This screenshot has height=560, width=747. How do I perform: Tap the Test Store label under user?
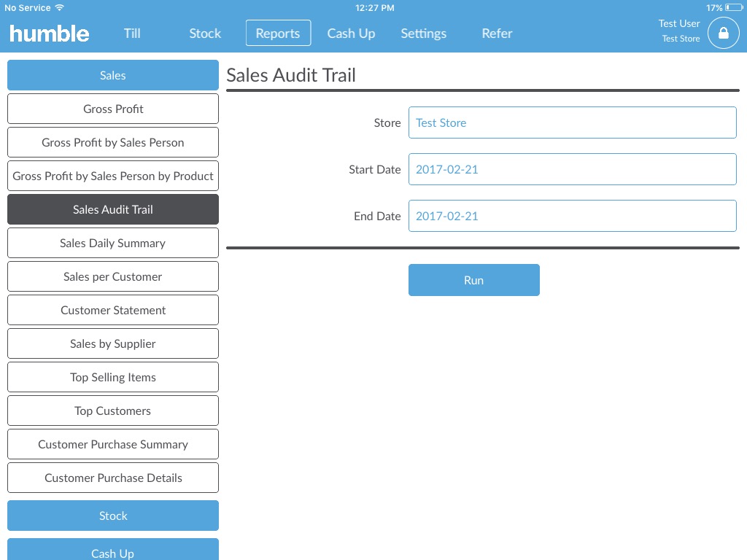click(681, 39)
